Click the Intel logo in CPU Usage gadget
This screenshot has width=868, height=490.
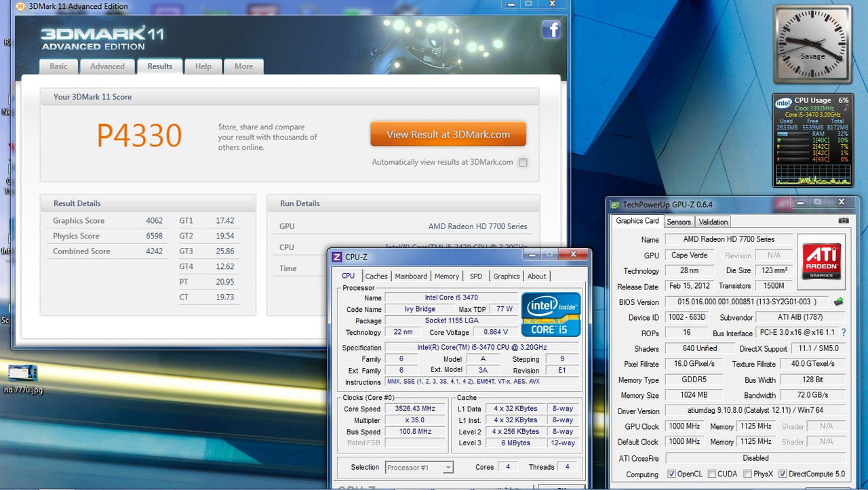pyautogui.click(x=783, y=103)
